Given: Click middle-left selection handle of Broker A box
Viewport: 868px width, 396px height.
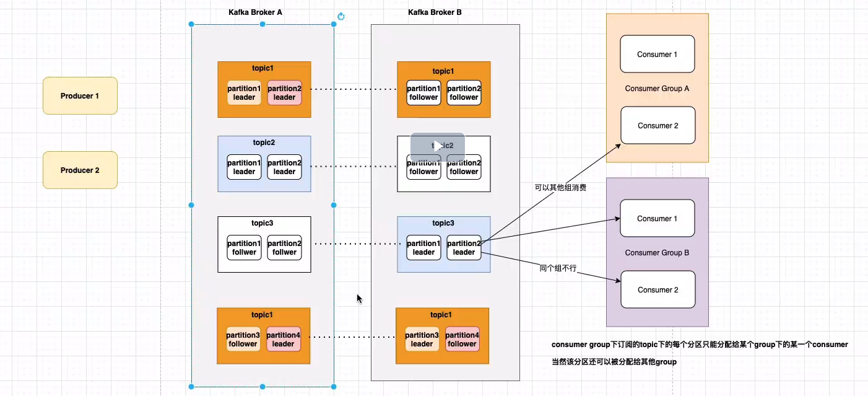Looking at the screenshot, I should [x=191, y=205].
